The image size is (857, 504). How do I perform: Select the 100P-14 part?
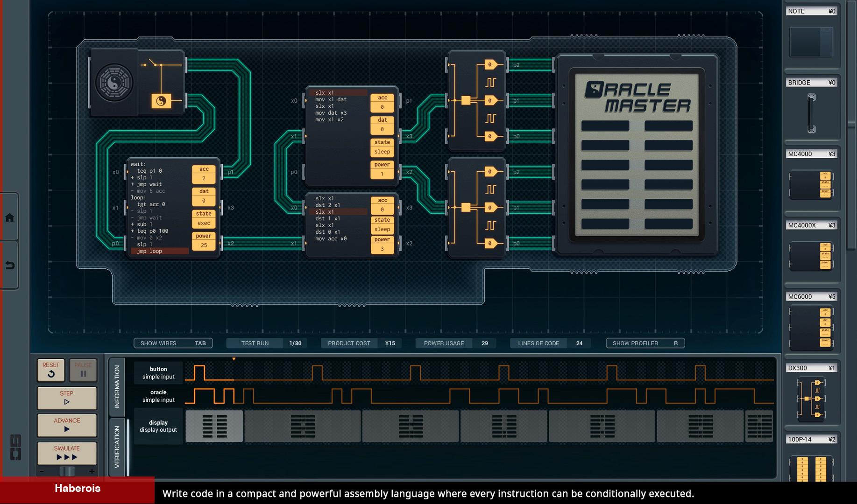click(811, 467)
